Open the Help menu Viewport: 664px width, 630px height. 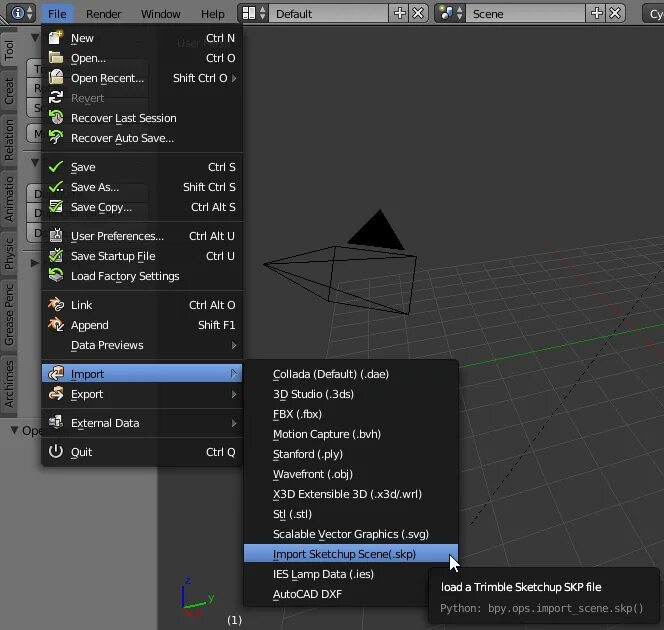[x=213, y=14]
